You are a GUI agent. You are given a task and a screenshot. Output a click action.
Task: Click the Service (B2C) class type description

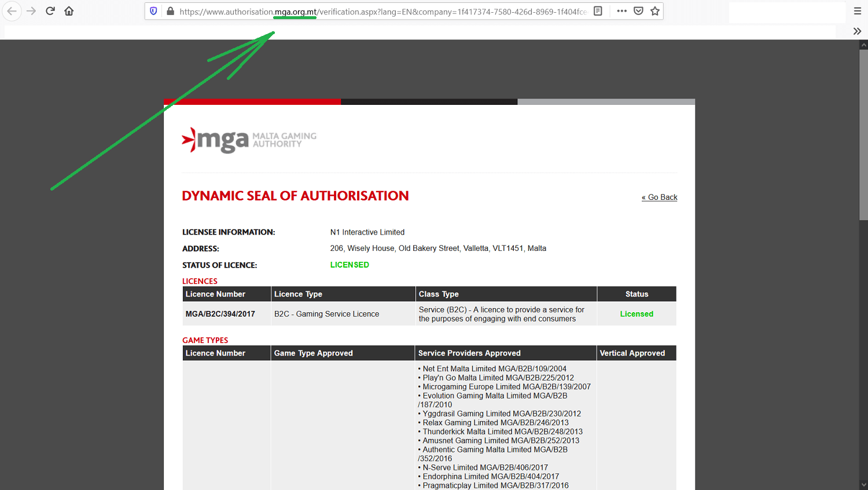[502, 314]
